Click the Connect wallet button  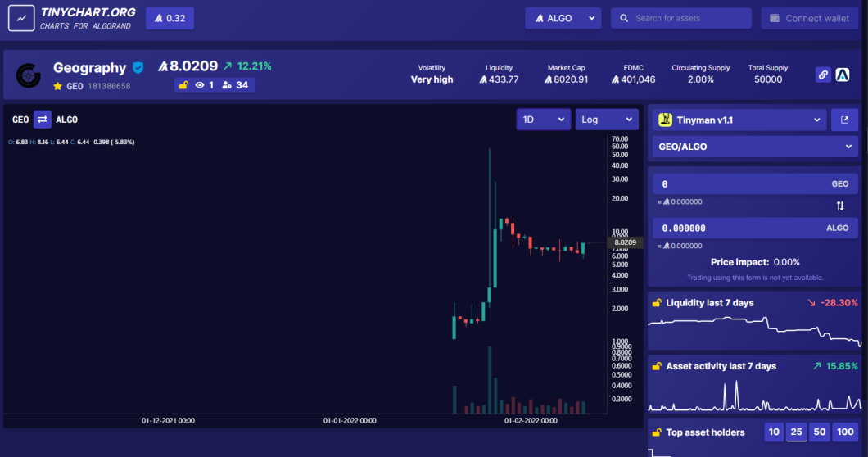pyautogui.click(x=809, y=18)
